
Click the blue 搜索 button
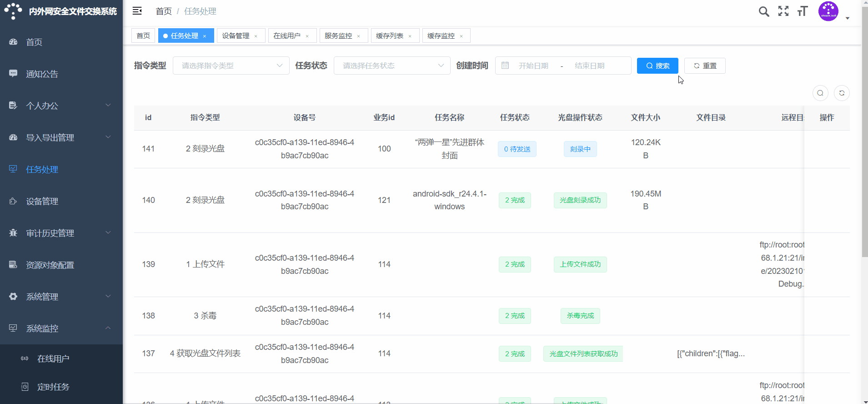(x=657, y=66)
